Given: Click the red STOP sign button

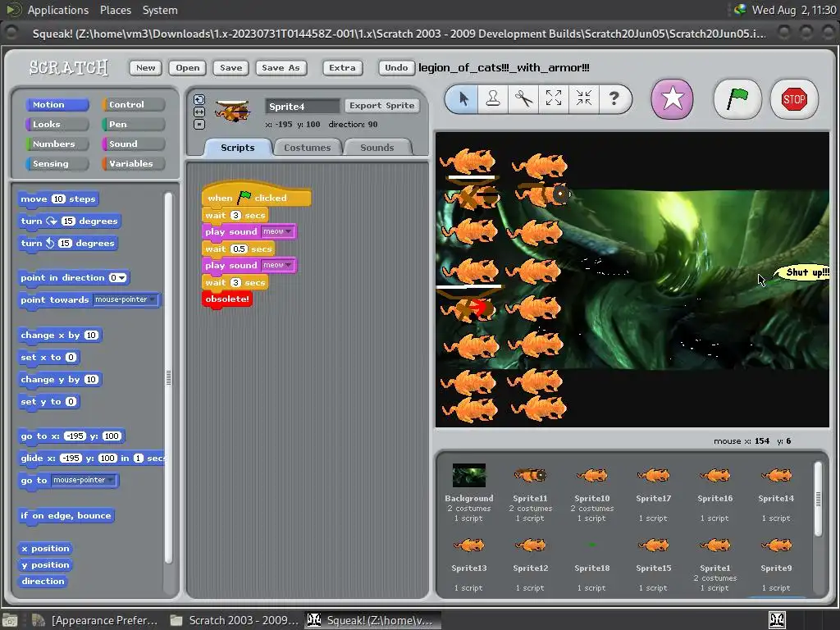Looking at the screenshot, I should [794, 99].
